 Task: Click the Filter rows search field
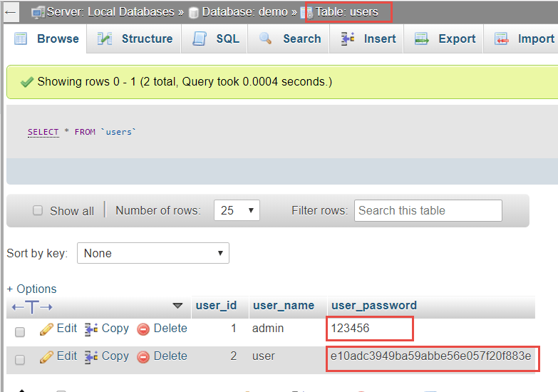tap(428, 210)
